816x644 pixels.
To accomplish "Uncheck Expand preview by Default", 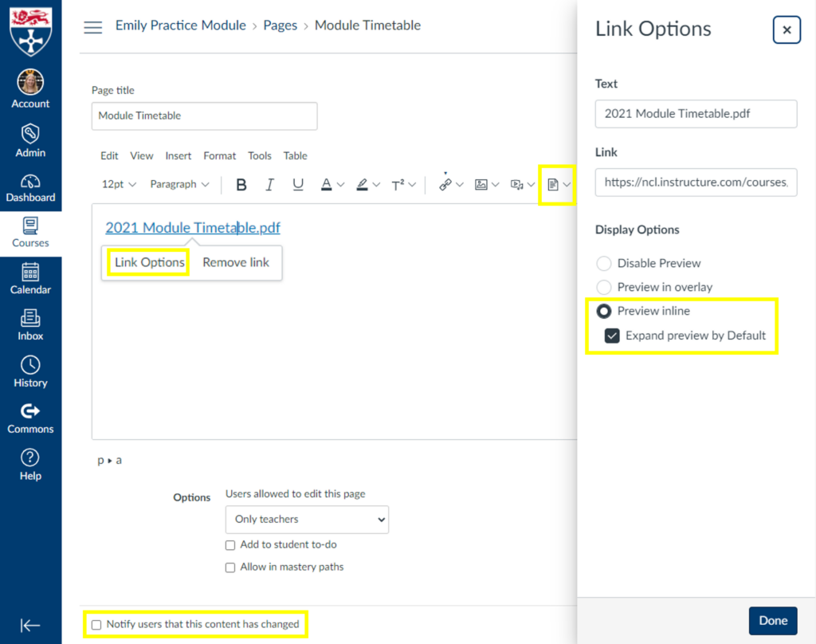I will click(x=612, y=336).
